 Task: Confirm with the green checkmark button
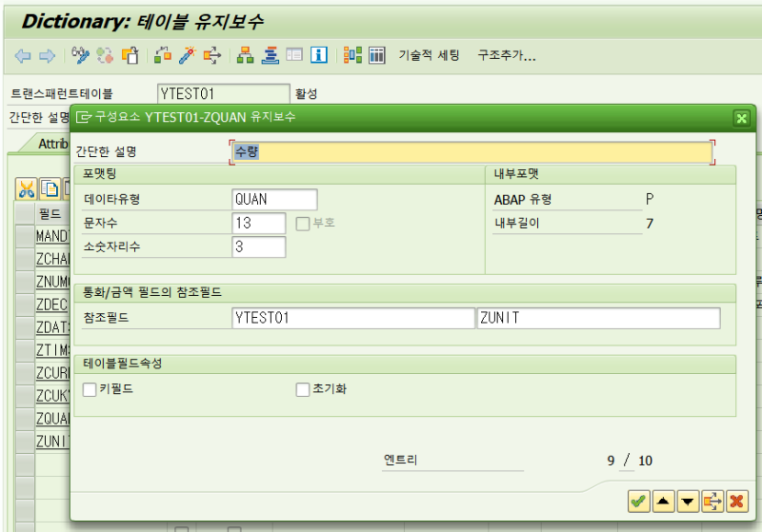tap(638, 501)
